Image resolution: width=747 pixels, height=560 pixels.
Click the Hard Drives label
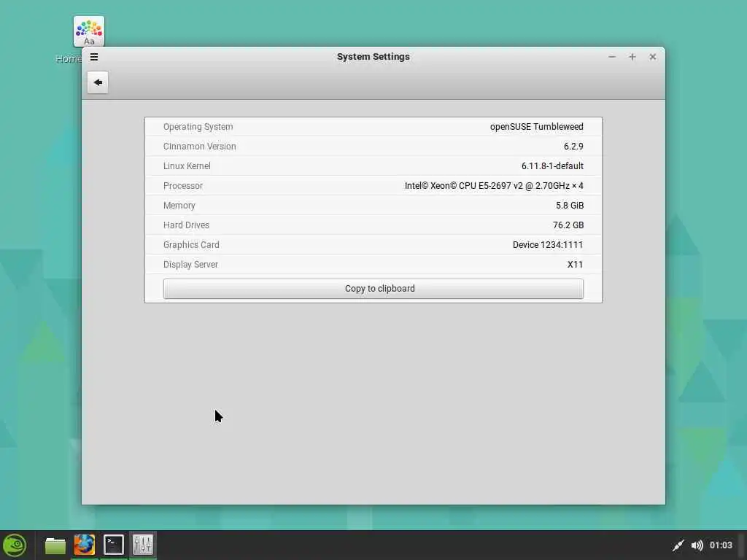186,225
